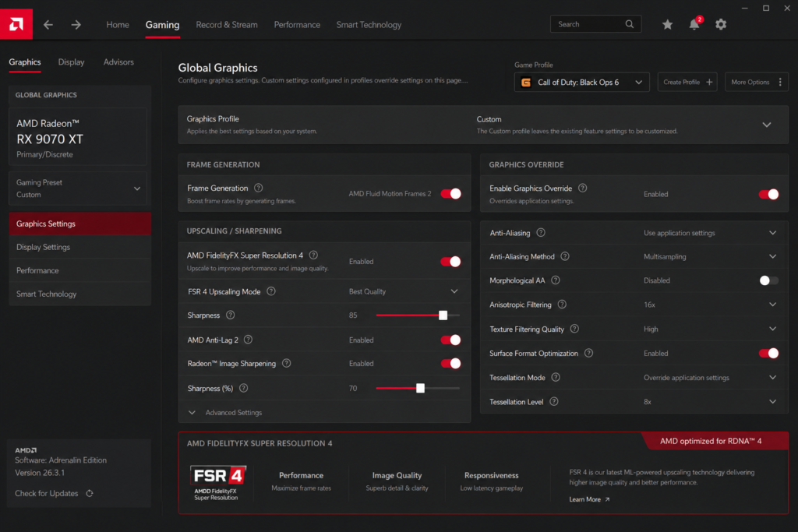798x532 pixels.
Task: Expand Advanced Settings section
Action: 225,413
